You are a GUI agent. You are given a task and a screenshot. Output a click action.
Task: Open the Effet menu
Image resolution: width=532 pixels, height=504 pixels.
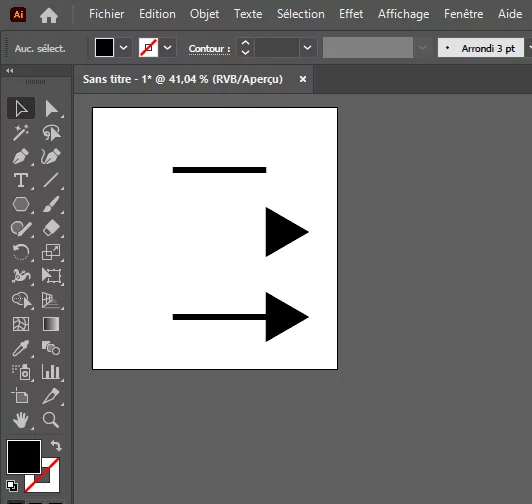pos(351,14)
